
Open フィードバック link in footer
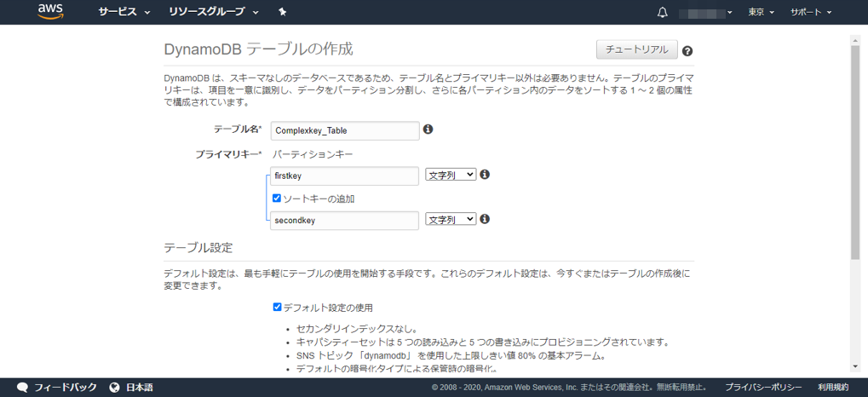66,387
